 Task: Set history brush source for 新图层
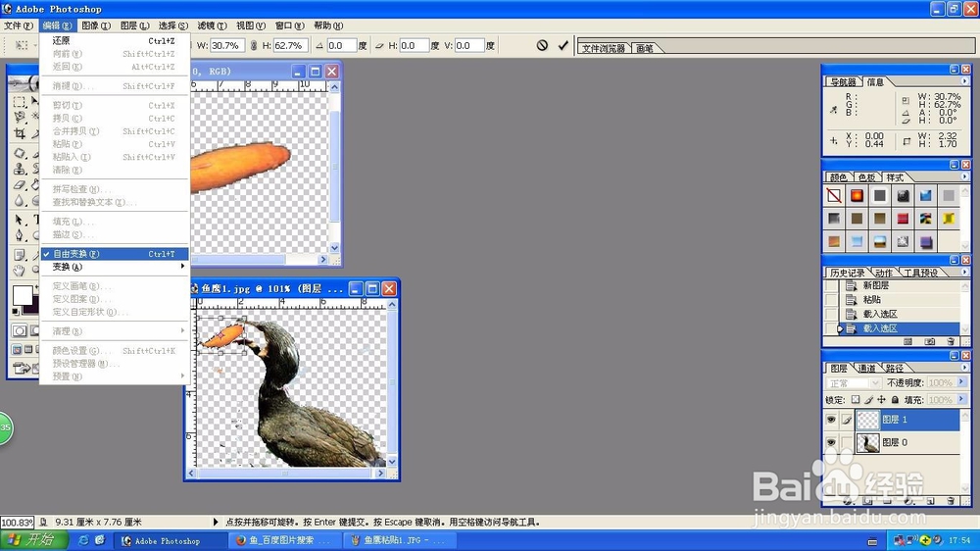[831, 285]
